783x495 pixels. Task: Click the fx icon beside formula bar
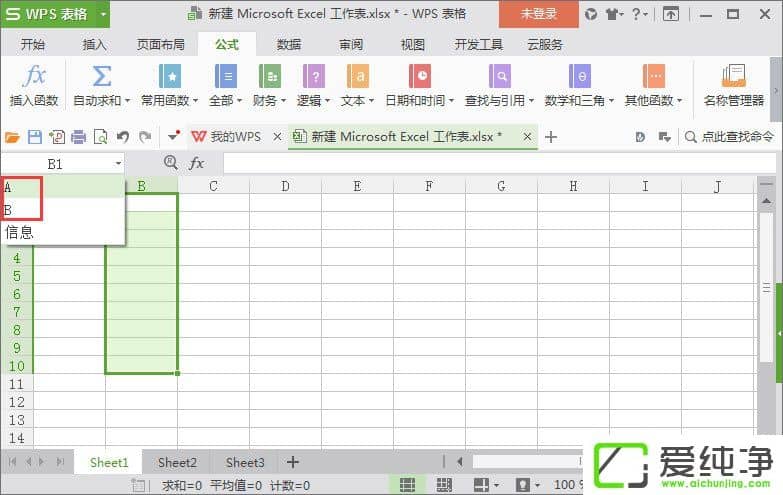[197, 163]
